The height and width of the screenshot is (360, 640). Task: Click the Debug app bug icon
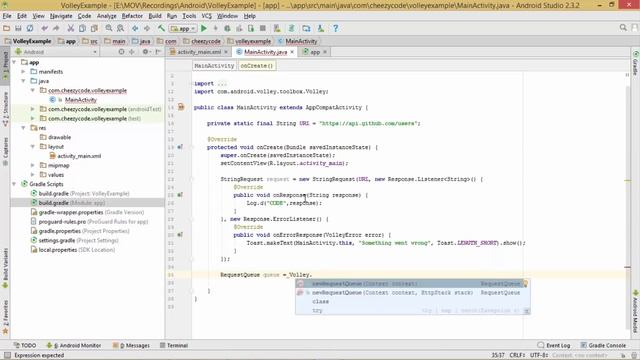227,28
